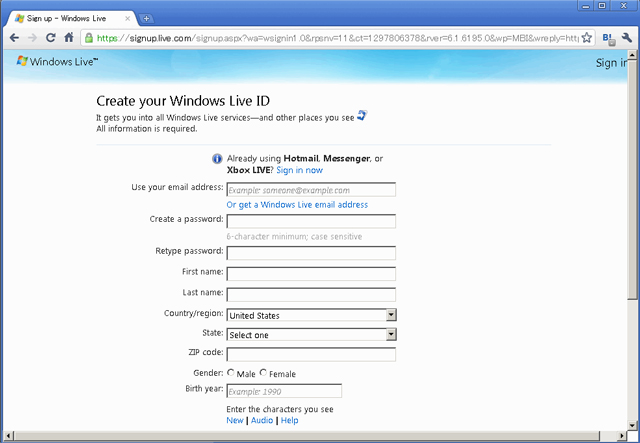Focus the ZIP code field
640x443 pixels.
[x=311, y=354]
